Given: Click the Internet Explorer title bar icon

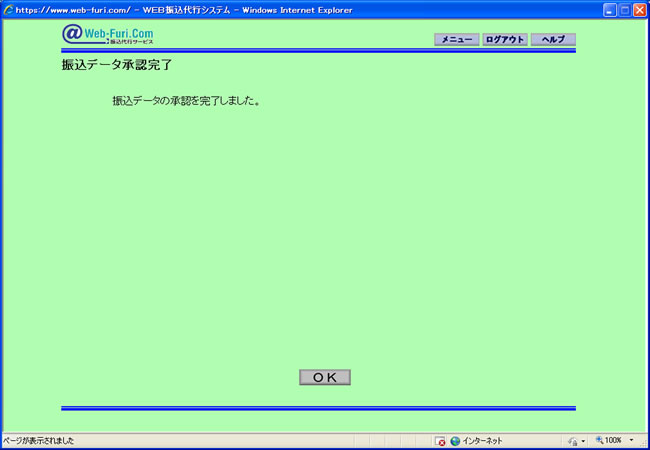Looking at the screenshot, I should 8,9.
